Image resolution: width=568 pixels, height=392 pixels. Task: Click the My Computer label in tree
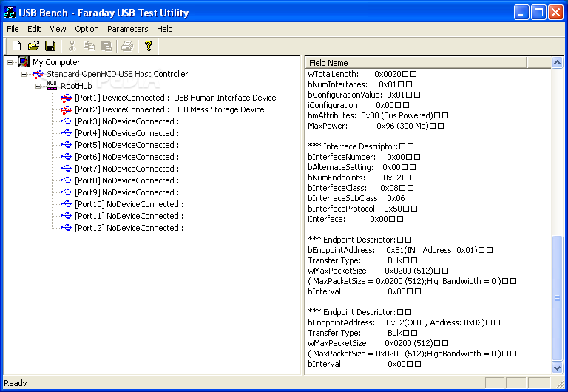(56, 62)
